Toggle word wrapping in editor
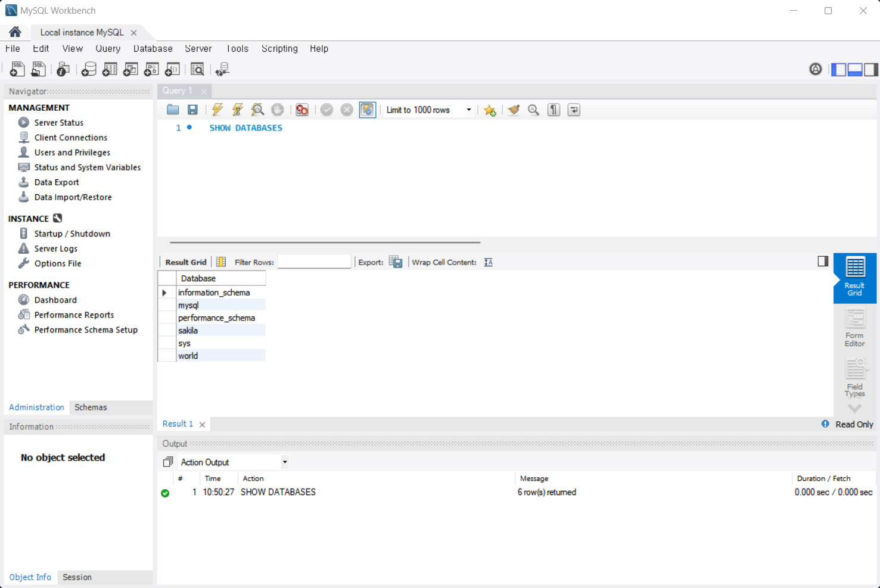This screenshot has width=880, height=588. [574, 110]
